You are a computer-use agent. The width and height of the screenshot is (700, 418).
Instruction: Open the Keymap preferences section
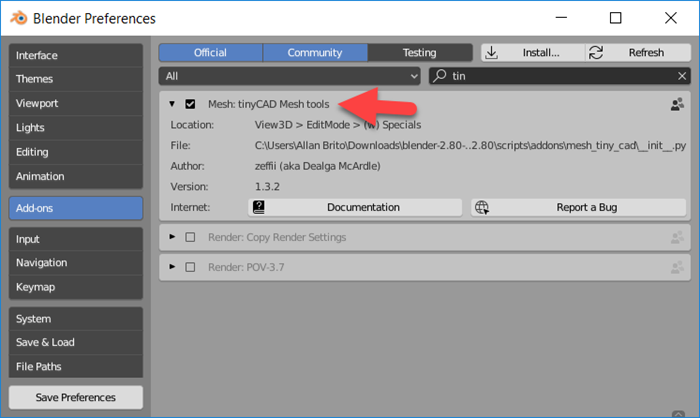coord(76,287)
